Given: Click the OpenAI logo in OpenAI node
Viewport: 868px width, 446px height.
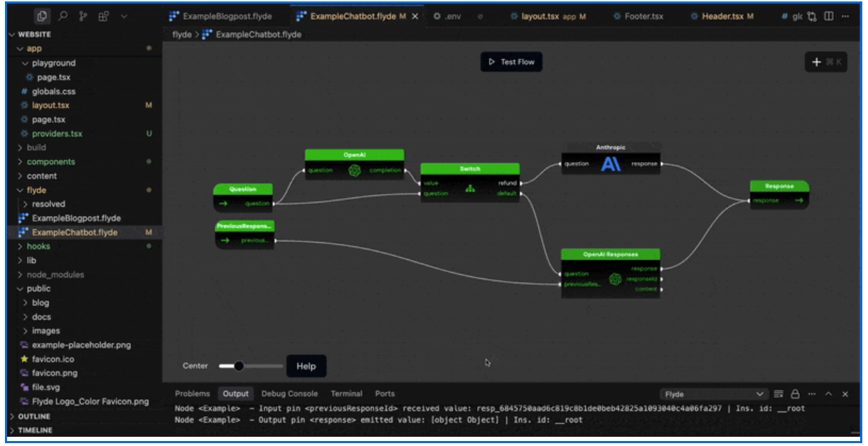Looking at the screenshot, I should 355,170.
